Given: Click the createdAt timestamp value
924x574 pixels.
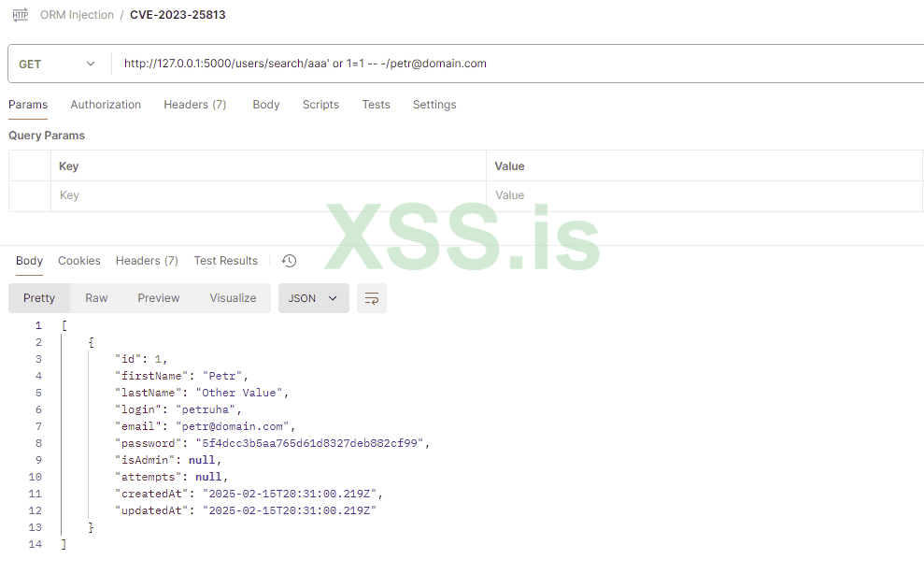Looking at the screenshot, I should [290, 494].
